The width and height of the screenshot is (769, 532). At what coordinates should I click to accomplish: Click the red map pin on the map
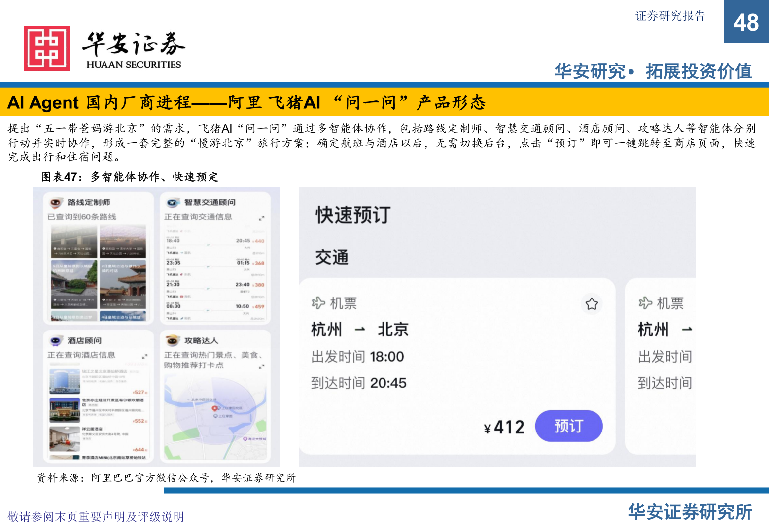pyautogui.click(x=214, y=408)
